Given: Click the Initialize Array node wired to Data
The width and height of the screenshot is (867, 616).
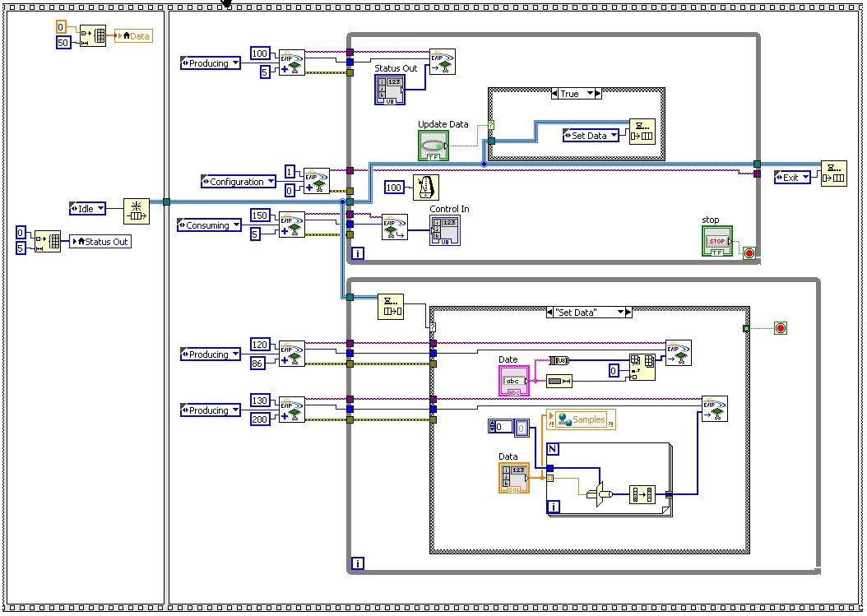Looking at the screenshot, I should pyautogui.click(x=92, y=36).
